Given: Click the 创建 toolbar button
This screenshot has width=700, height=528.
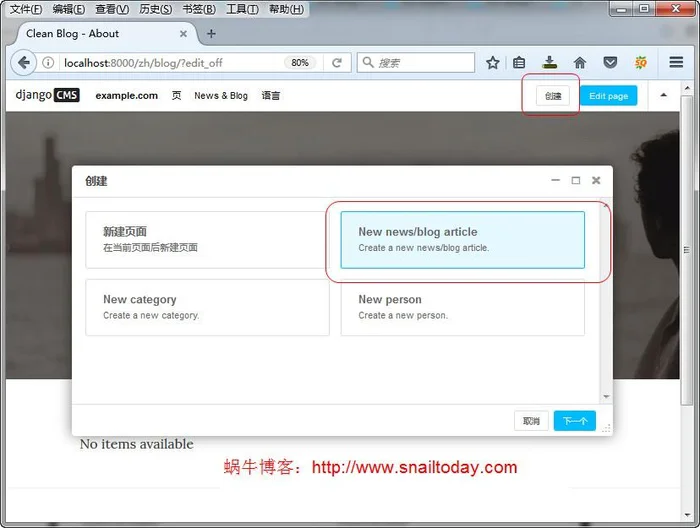Looking at the screenshot, I should pyautogui.click(x=553, y=96).
